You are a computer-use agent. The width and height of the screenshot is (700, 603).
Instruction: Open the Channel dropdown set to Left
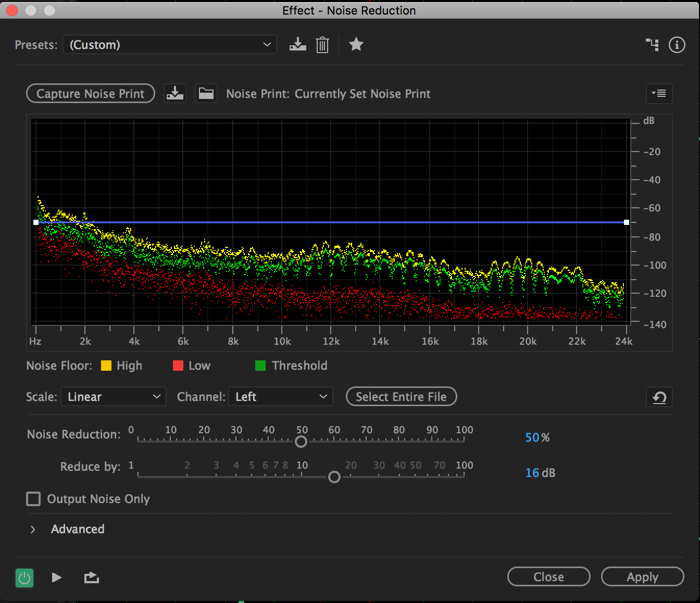tap(281, 397)
